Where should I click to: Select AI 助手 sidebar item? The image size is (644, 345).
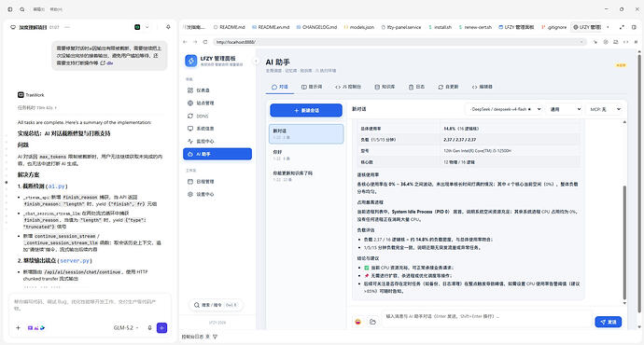tap(217, 154)
